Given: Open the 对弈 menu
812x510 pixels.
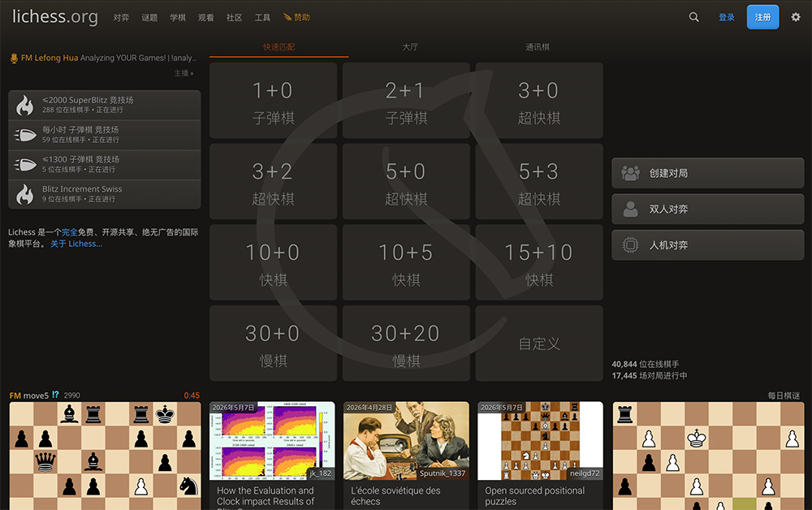Looking at the screenshot, I should [x=121, y=18].
